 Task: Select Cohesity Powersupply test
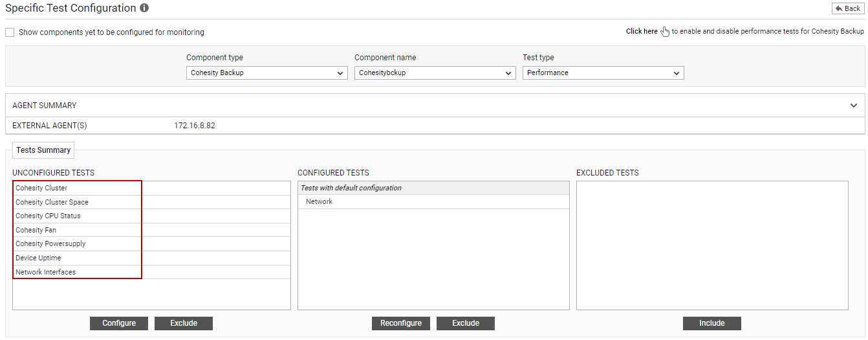[x=152, y=244]
